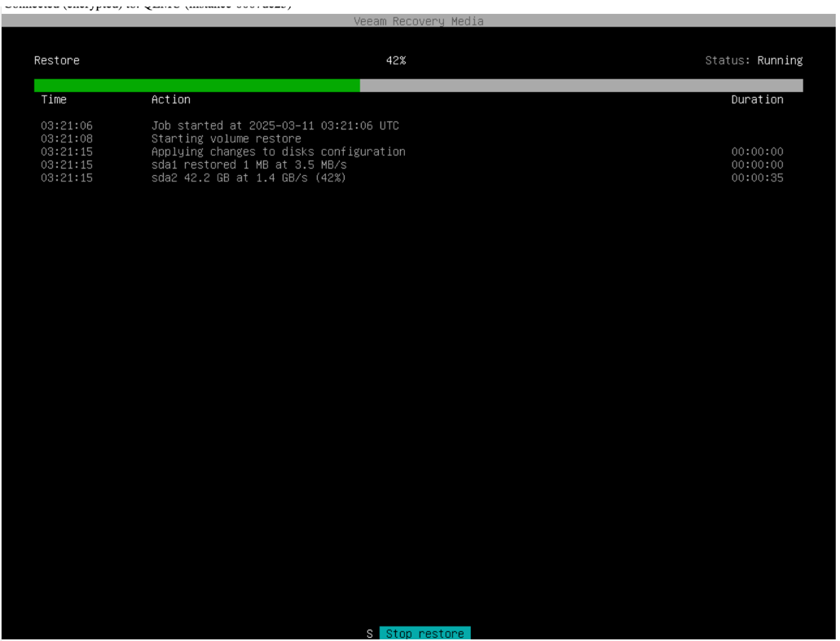Select the sda2 42.2 GB progress entry
This screenshot has width=840, height=641.
[248, 178]
